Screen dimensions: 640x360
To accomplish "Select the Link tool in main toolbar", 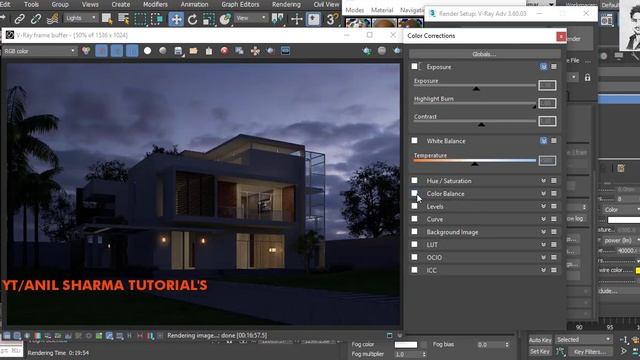I will [20, 19].
